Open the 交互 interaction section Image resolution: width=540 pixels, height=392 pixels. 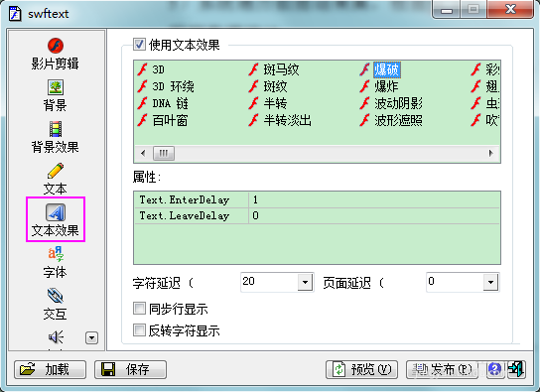(56, 305)
